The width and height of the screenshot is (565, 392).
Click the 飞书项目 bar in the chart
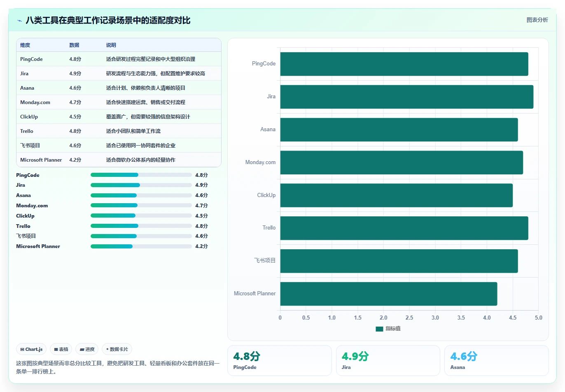pyautogui.click(x=399, y=261)
